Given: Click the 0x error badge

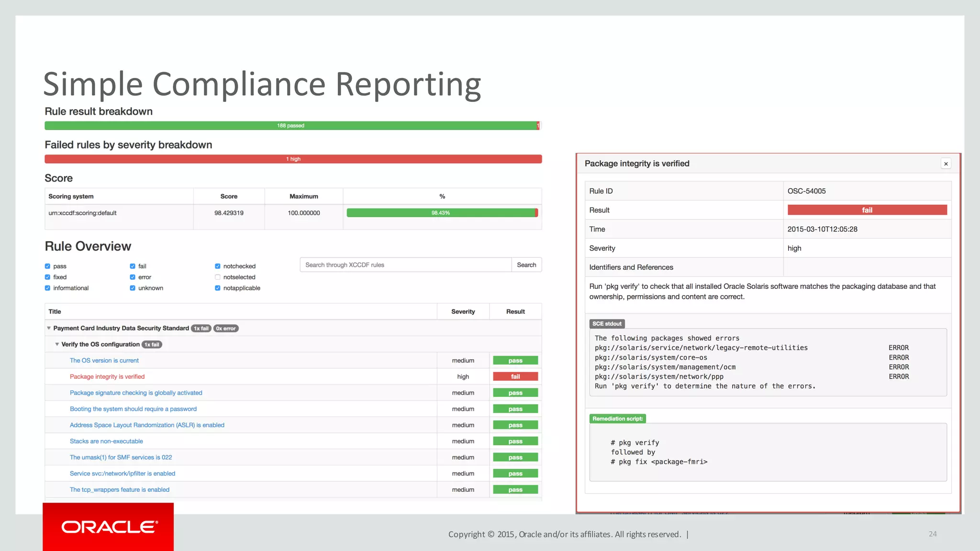Looking at the screenshot, I should coord(226,329).
